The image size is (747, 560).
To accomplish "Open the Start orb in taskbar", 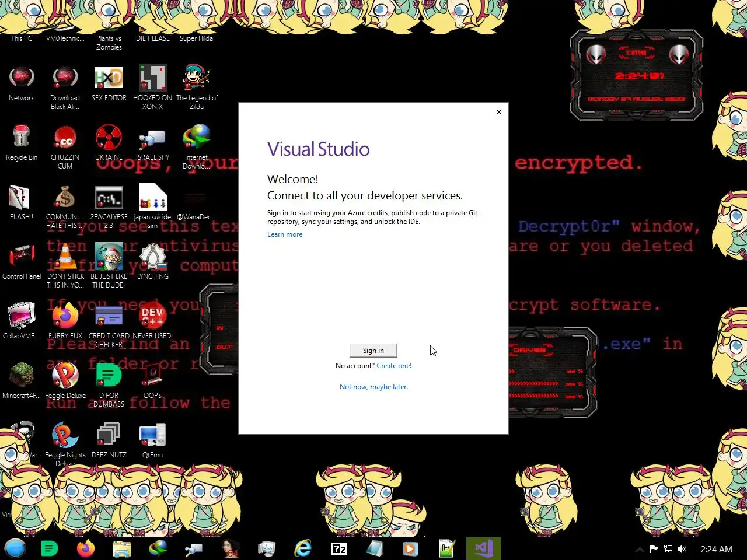I will click(15, 548).
